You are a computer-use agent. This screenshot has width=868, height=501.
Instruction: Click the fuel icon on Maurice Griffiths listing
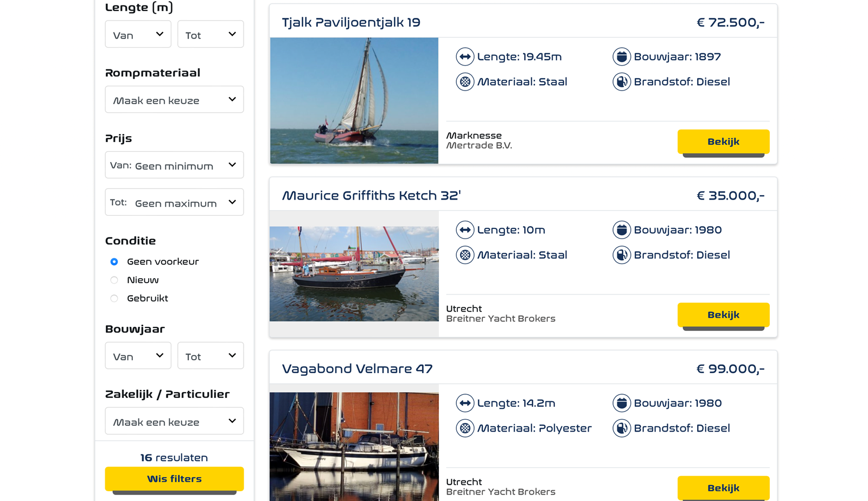621,255
